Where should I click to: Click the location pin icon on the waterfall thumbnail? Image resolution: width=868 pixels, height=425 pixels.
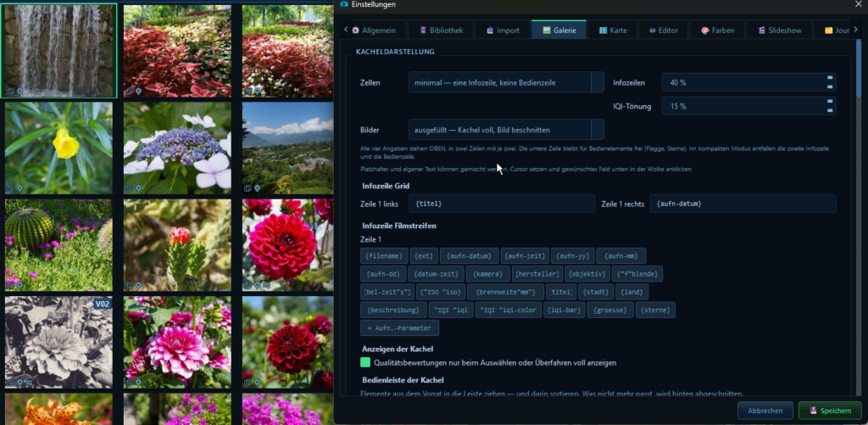[x=20, y=92]
